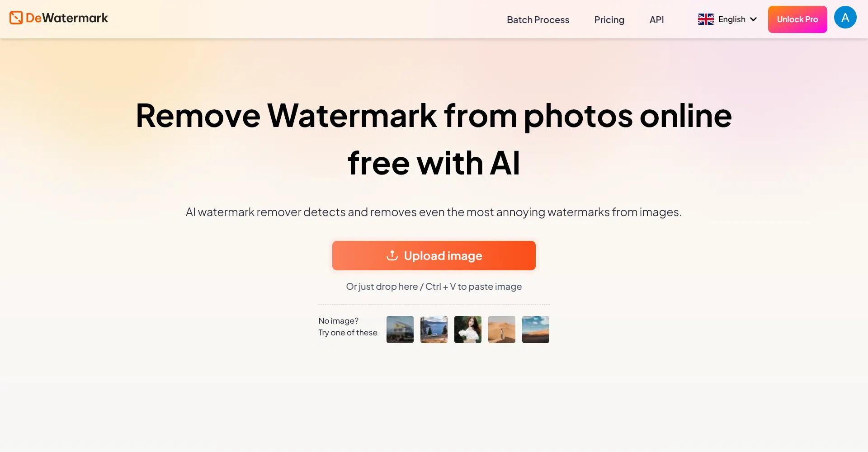
Task: Click the upload arrow icon
Action: coord(392,255)
